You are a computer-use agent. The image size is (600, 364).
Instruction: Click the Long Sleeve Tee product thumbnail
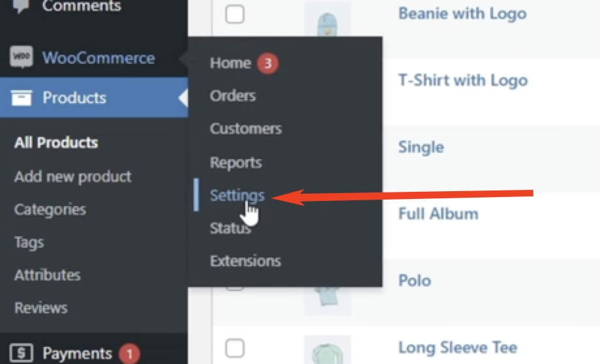[327, 350]
